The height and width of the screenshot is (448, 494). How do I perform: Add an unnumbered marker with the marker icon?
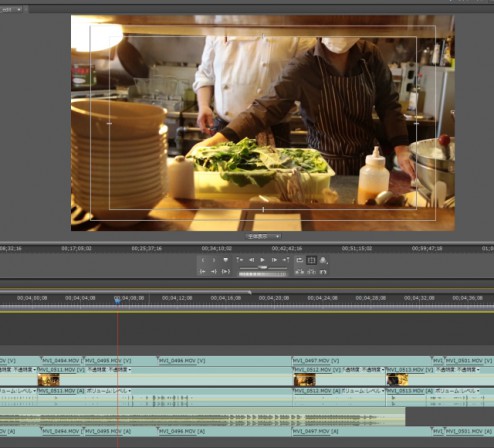[226, 260]
